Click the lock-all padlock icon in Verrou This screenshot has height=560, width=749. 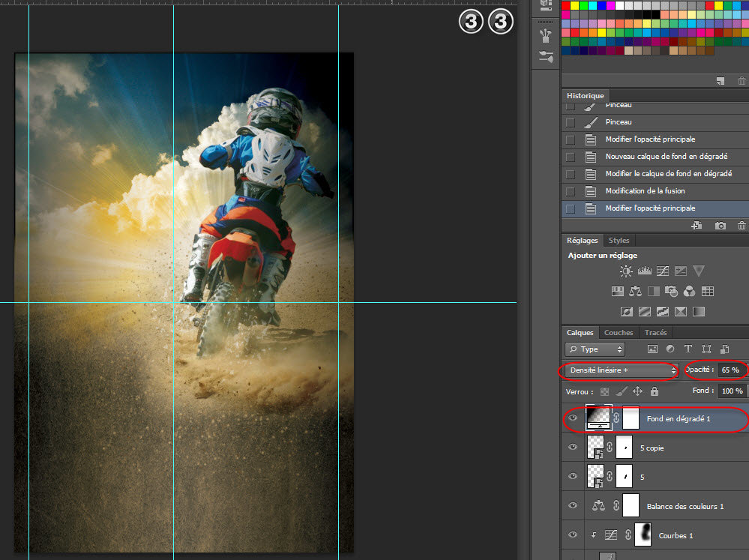click(655, 391)
